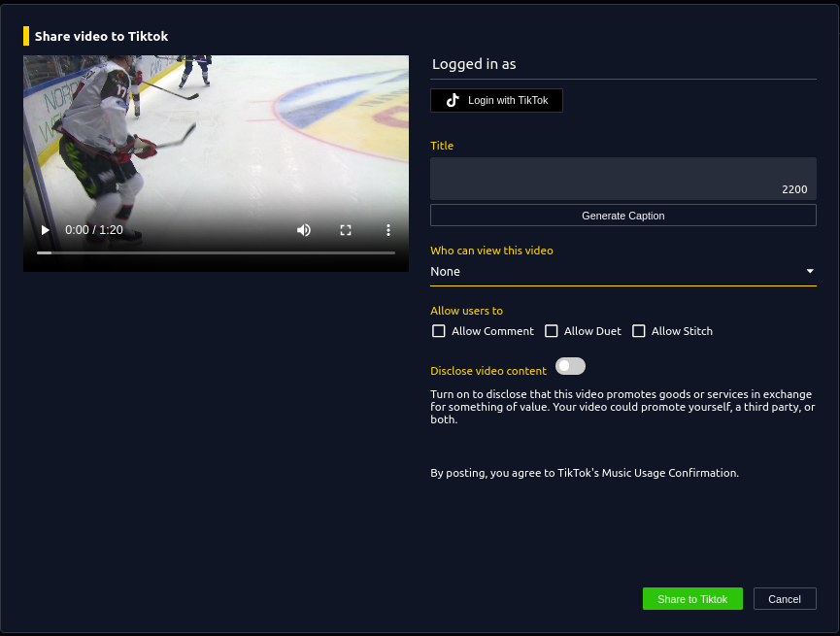Toggle the Disclose video content switch
This screenshot has width=840, height=636.
pos(570,366)
